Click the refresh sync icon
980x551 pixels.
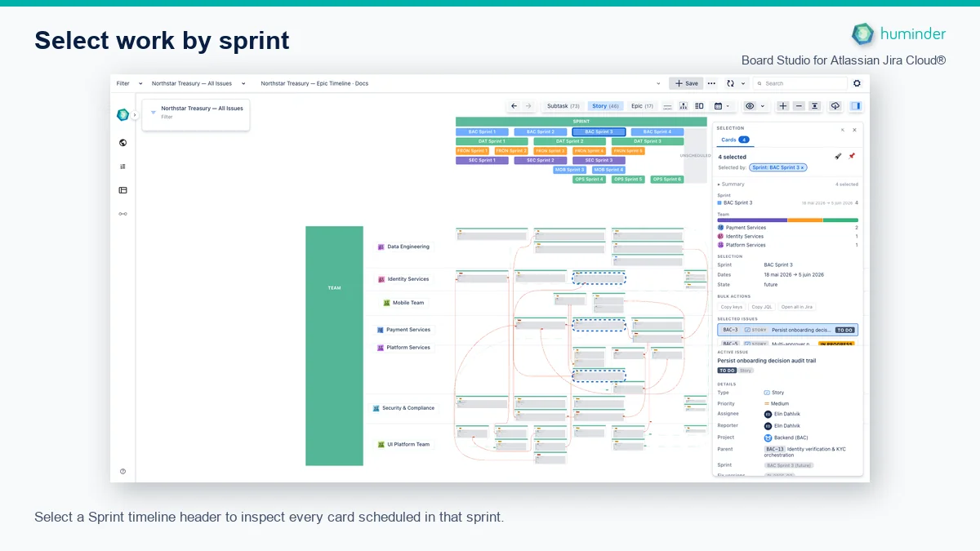coord(730,83)
